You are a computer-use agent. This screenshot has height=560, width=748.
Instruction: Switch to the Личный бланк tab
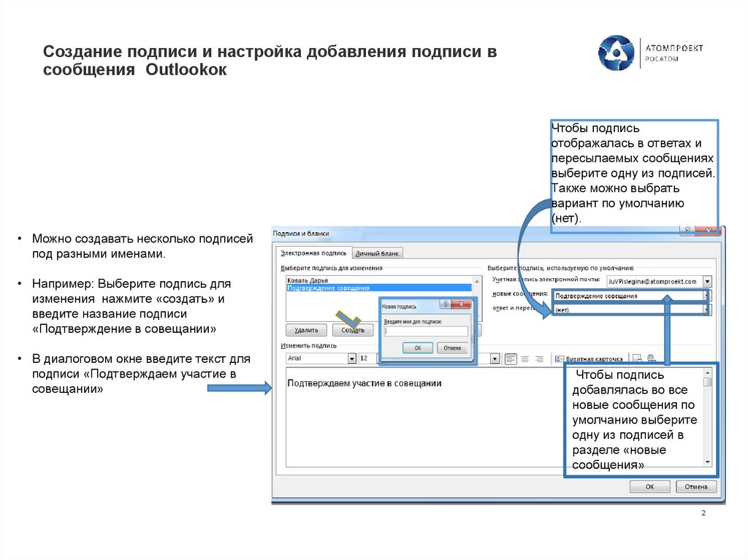[377, 253]
